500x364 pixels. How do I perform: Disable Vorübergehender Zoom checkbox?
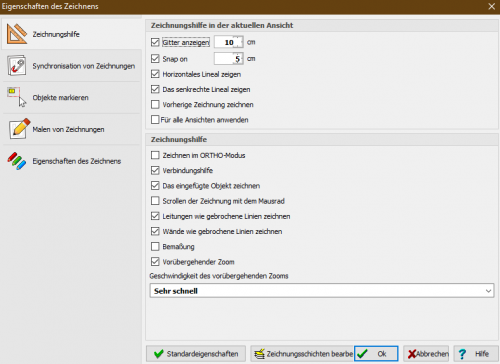(x=155, y=262)
